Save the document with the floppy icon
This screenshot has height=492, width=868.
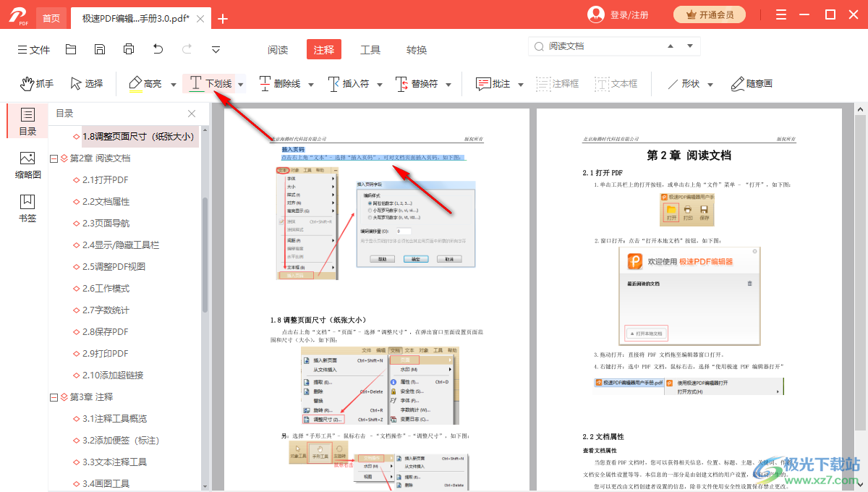100,50
